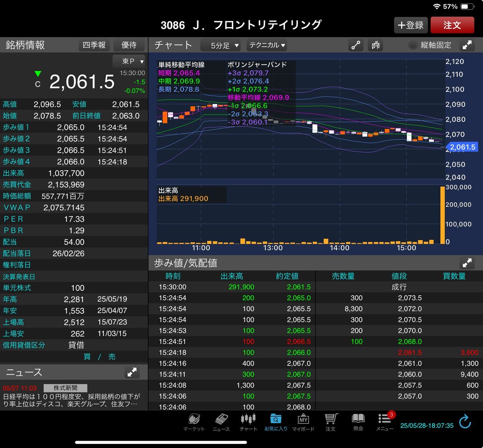Tap the 信用貸借区分 value 貸借

(76, 345)
